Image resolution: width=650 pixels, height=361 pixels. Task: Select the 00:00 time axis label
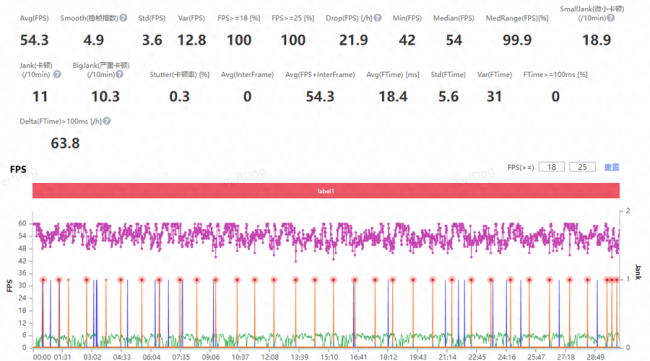42,357
